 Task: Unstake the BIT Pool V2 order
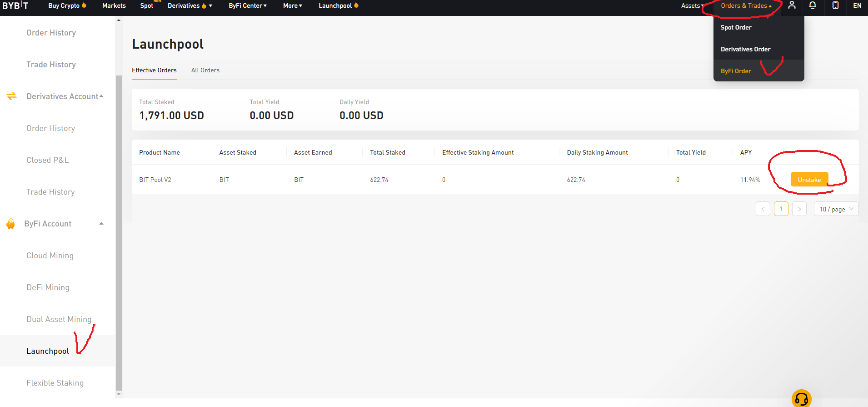809,180
